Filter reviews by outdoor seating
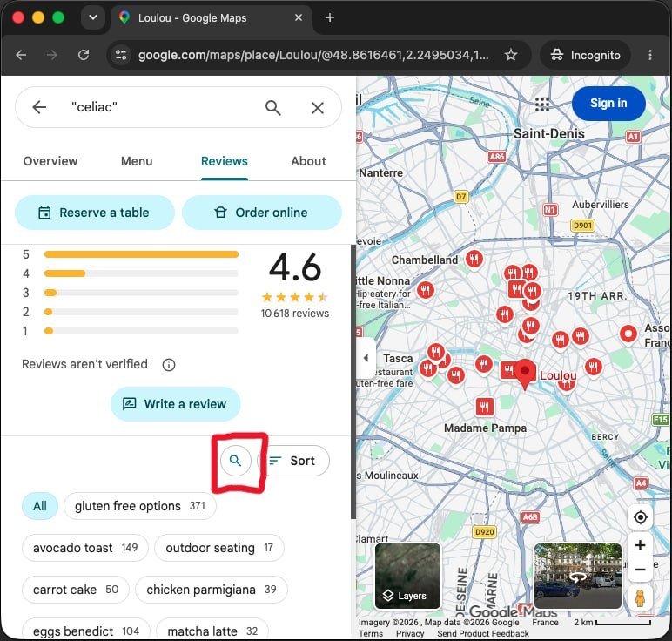This screenshot has height=641, width=672. click(219, 548)
